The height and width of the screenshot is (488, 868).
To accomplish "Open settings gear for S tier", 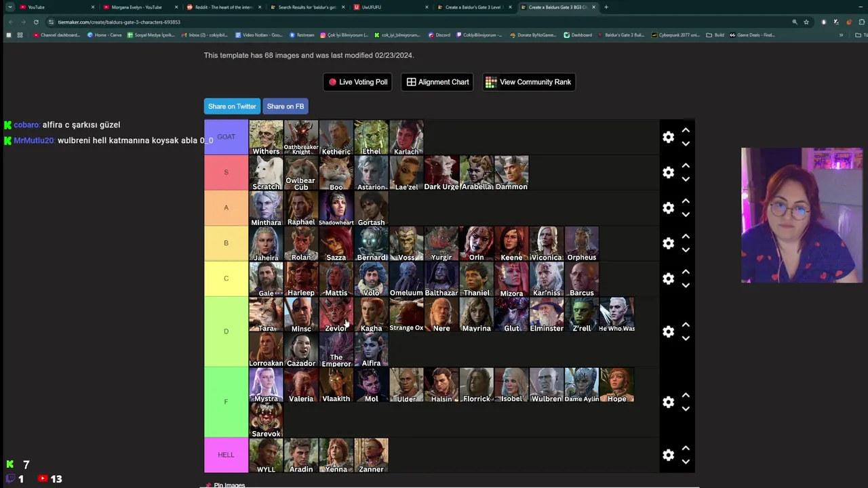I will tap(668, 172).
